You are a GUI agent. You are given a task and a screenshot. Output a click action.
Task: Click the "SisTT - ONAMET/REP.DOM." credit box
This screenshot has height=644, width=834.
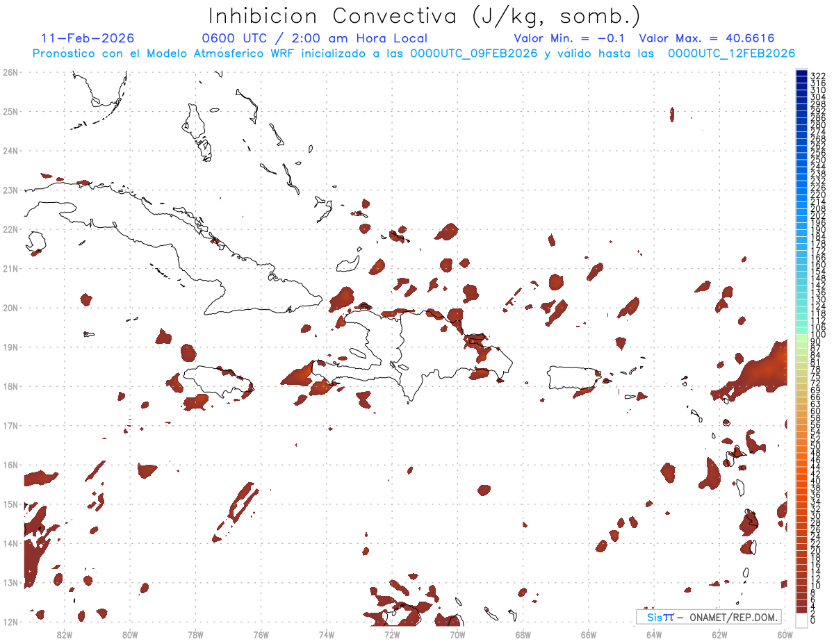click(708, 617)
